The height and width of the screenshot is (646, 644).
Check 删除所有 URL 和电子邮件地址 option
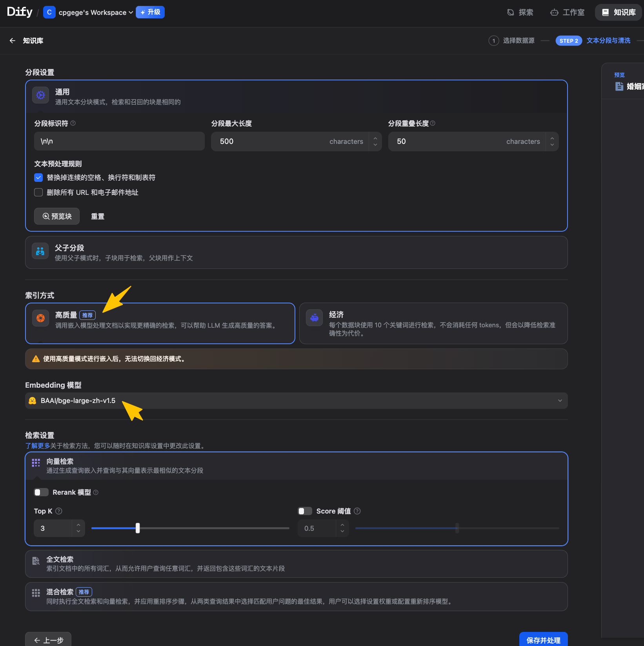38,192
